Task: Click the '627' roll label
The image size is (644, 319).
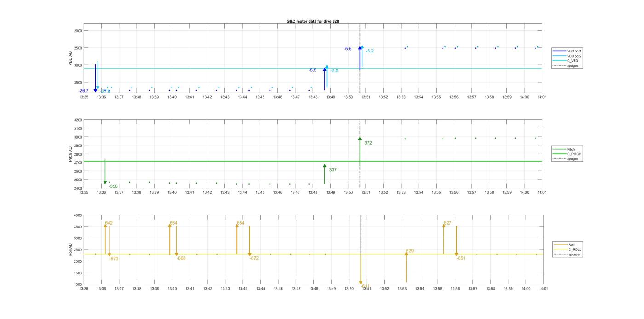Action: coord(448,223)
